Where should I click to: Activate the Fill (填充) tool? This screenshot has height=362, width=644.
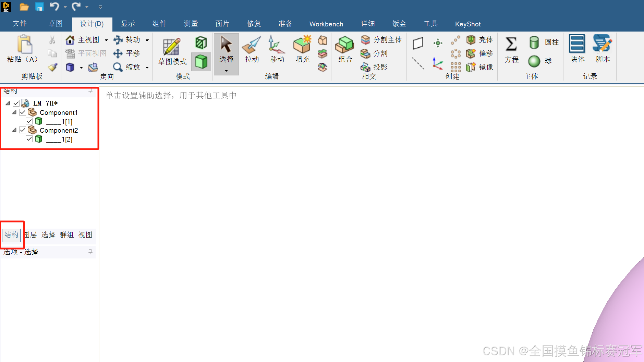[x=302, y=50]
